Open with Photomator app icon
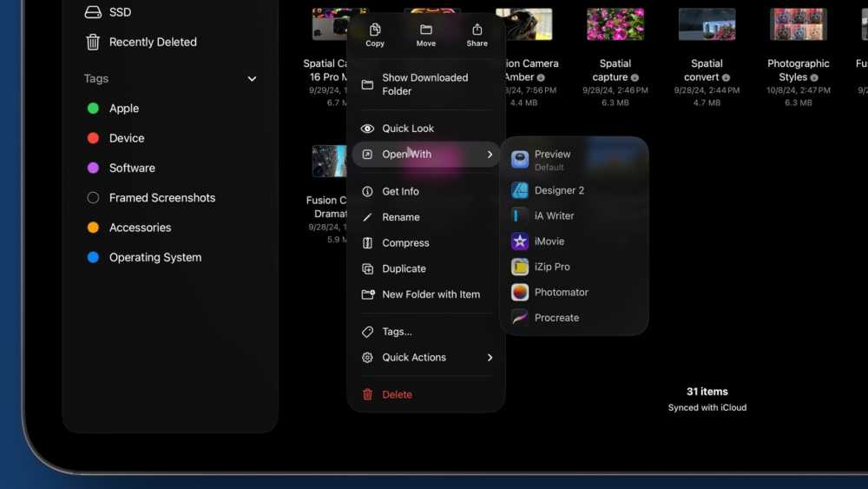 (x=520, y=293)
